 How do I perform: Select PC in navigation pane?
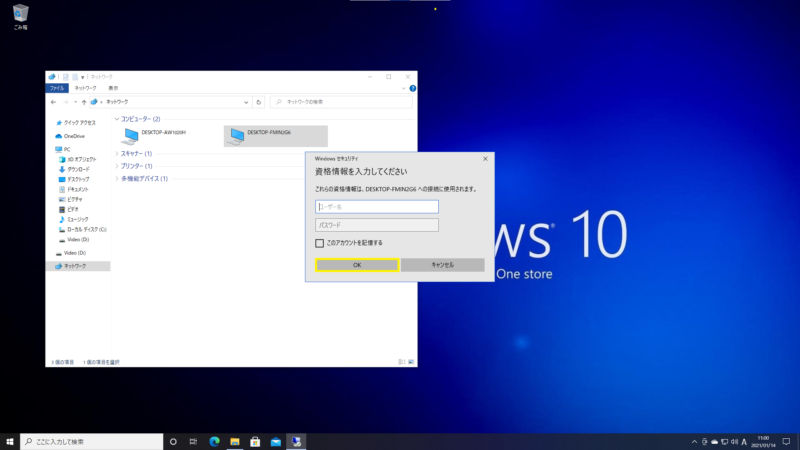[63, 149]
